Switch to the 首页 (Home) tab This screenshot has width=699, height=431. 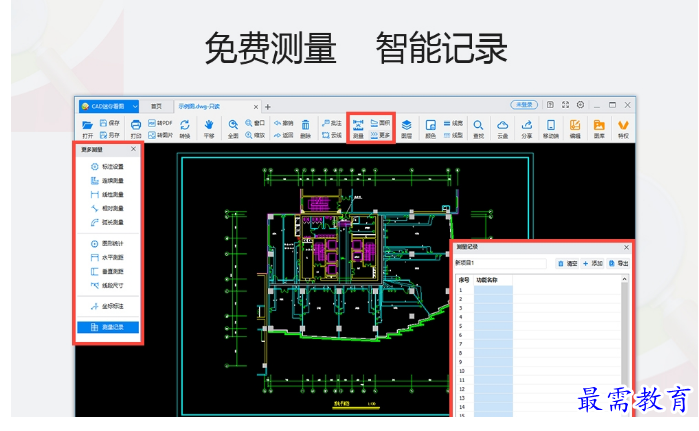[x=156, y=106]
